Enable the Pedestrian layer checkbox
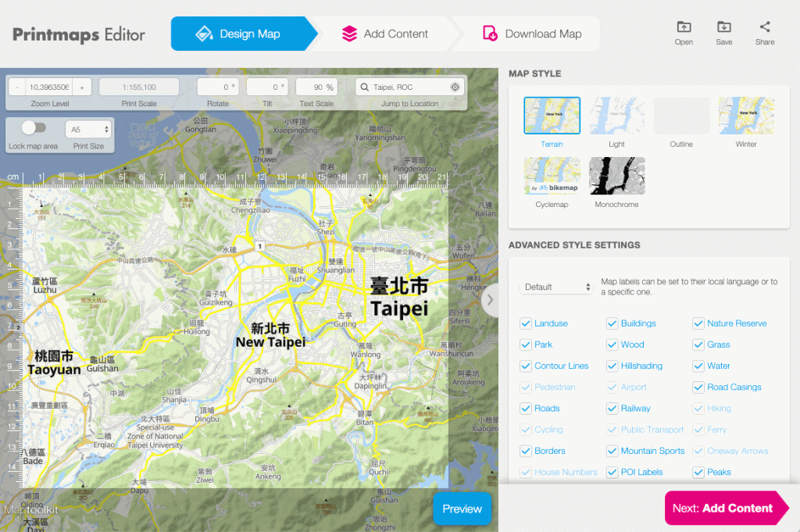This screenshot has width=800, height=532. (528, 387)
